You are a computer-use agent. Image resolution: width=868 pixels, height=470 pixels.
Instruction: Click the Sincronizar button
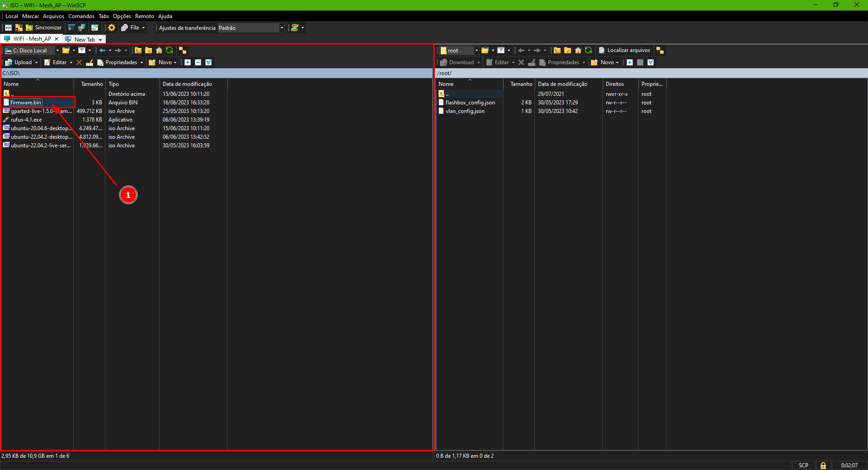[44, 28]
